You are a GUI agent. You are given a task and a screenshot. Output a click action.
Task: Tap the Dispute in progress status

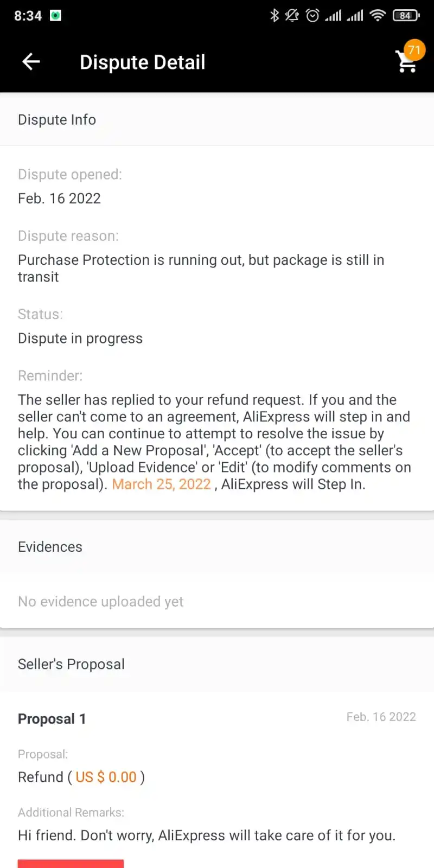click(80, 338)
